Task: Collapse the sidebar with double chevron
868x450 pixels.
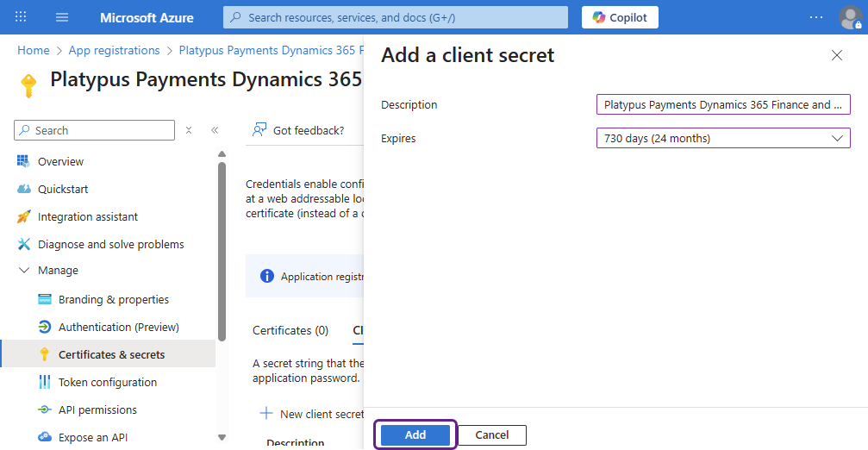Action: pos(215,130)
